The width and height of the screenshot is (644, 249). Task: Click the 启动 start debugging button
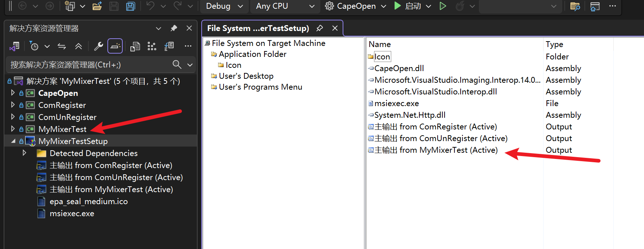coord(408,6)
